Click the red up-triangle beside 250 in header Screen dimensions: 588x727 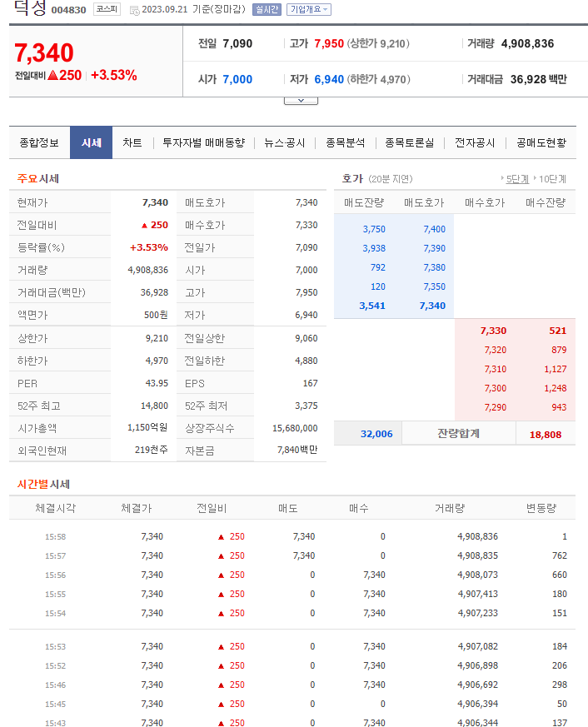[52, 75]
